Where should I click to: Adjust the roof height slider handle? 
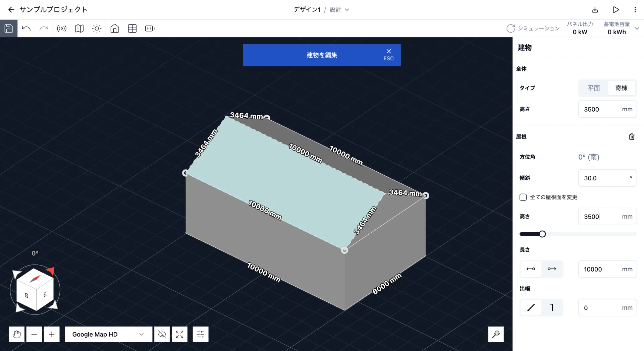point(542,234)
